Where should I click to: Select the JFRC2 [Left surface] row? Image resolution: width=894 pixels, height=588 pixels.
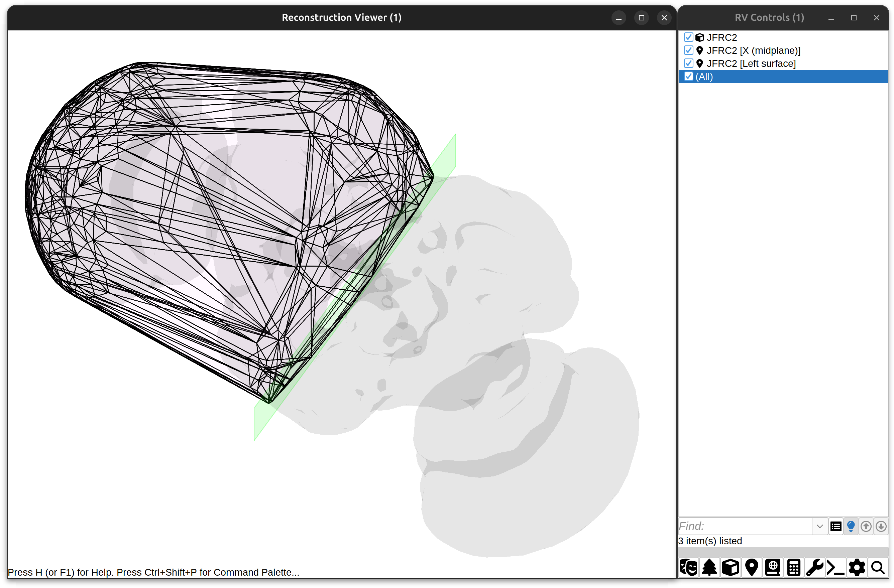(x=783, y=63)
